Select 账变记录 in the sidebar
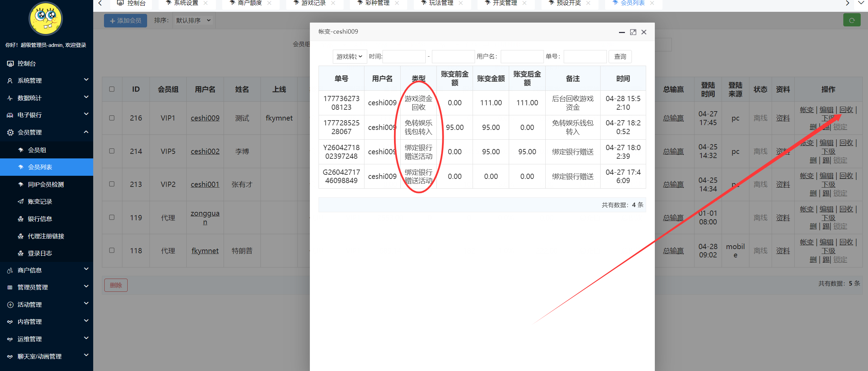 41,201
